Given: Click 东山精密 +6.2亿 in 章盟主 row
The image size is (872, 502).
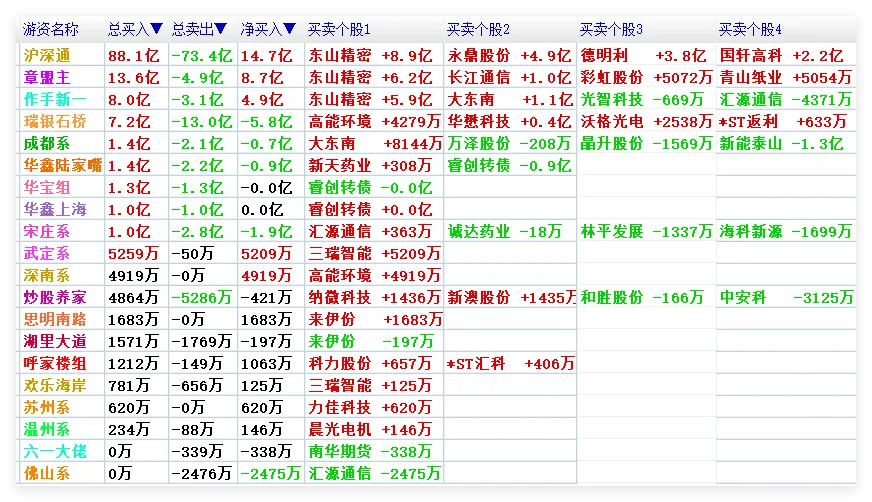Looking at the screenshot, I should tap(370, 77).
